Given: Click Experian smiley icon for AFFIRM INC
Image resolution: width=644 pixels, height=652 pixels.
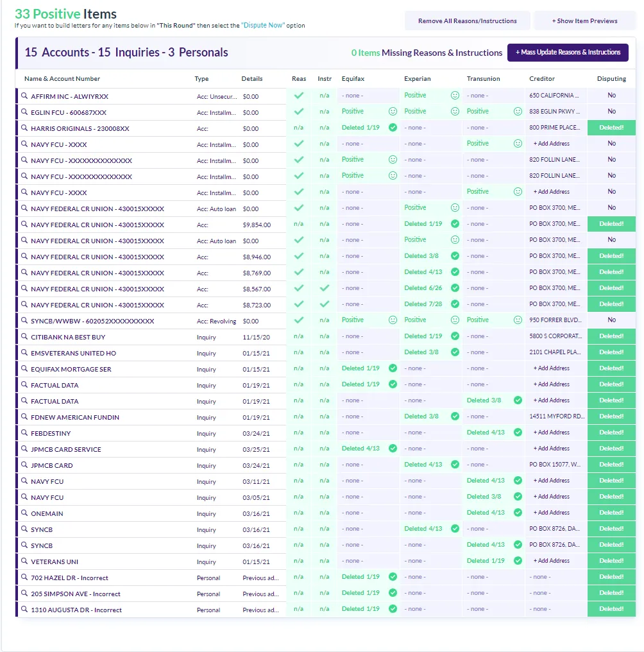Looking at the screenshot, I should click(x=455, y=95).
